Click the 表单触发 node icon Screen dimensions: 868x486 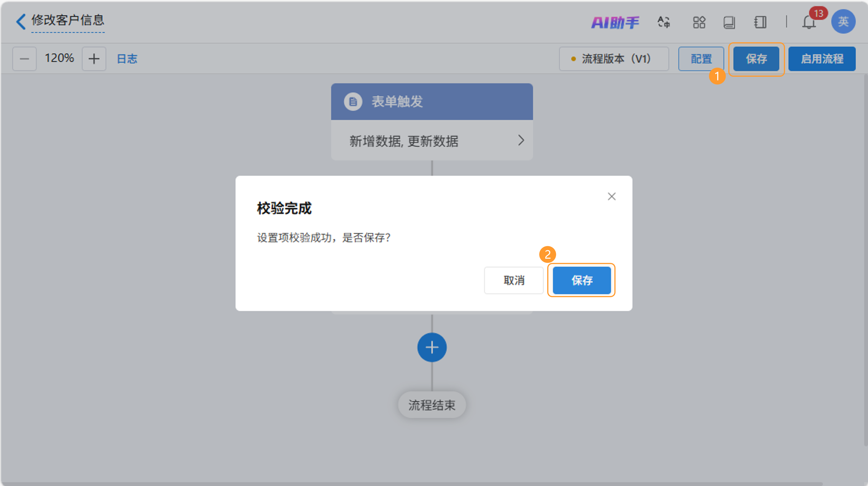point(353,101)
